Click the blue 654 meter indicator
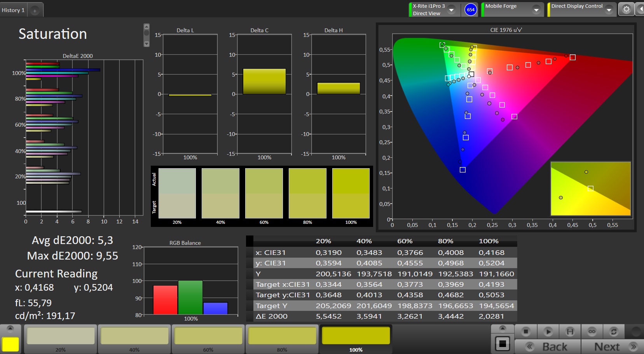644x354 pixels. point(471,10)
